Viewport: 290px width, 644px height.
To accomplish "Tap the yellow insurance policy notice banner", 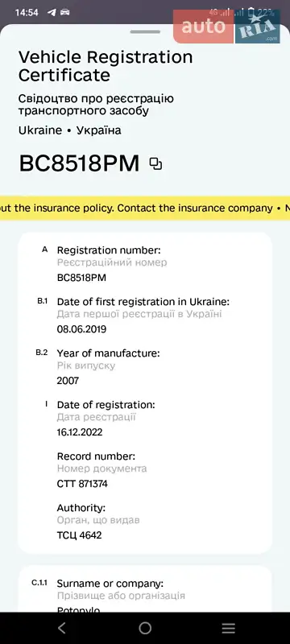I will (145, 208).
